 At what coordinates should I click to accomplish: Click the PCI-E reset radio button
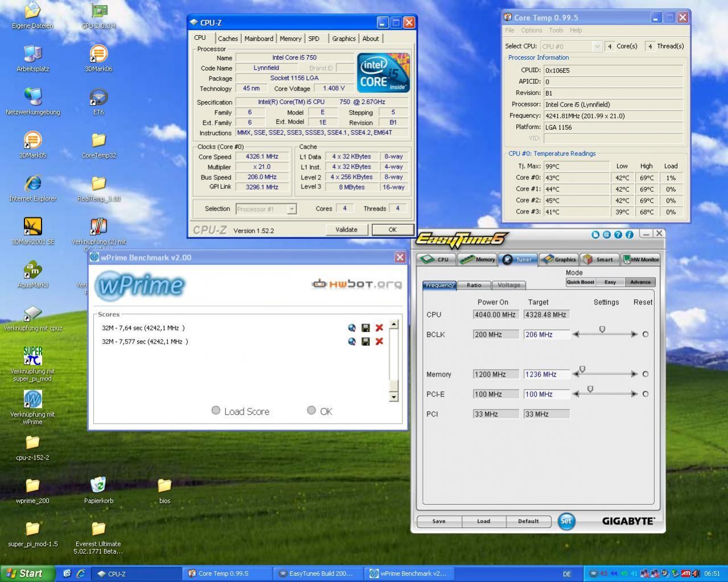coord(645,394)
